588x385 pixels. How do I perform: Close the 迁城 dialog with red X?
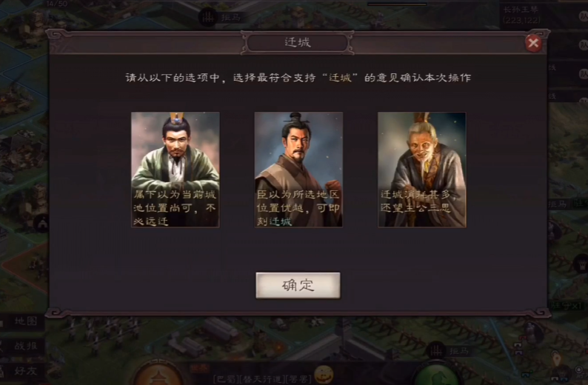coord(533,43)
